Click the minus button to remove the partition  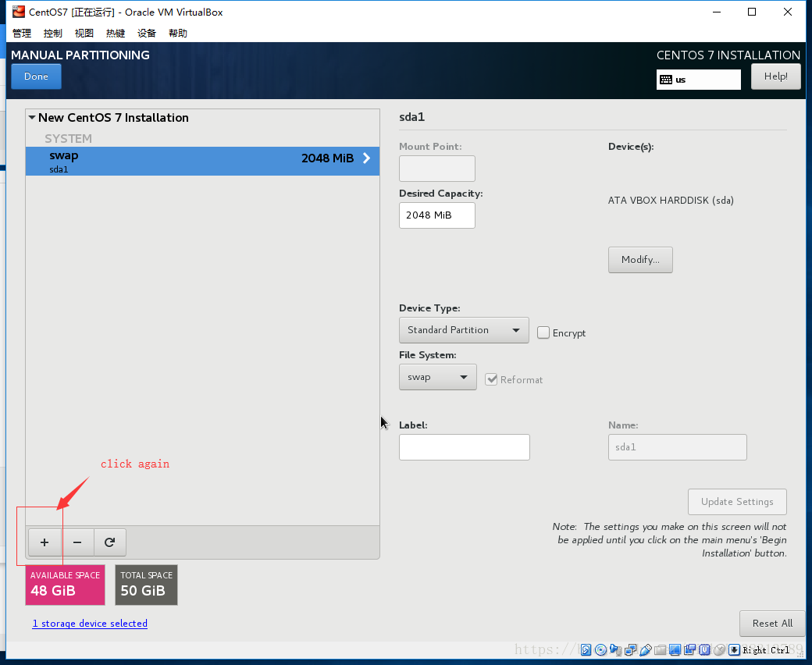click(x=77, y=542)
